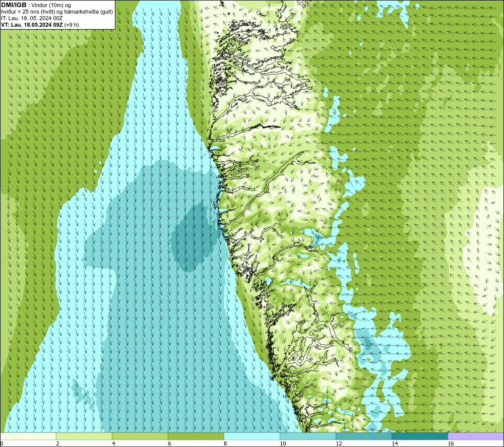Click the DMI/IGB title text
Viewport: 504px width, 447px height.
(14, 5)
